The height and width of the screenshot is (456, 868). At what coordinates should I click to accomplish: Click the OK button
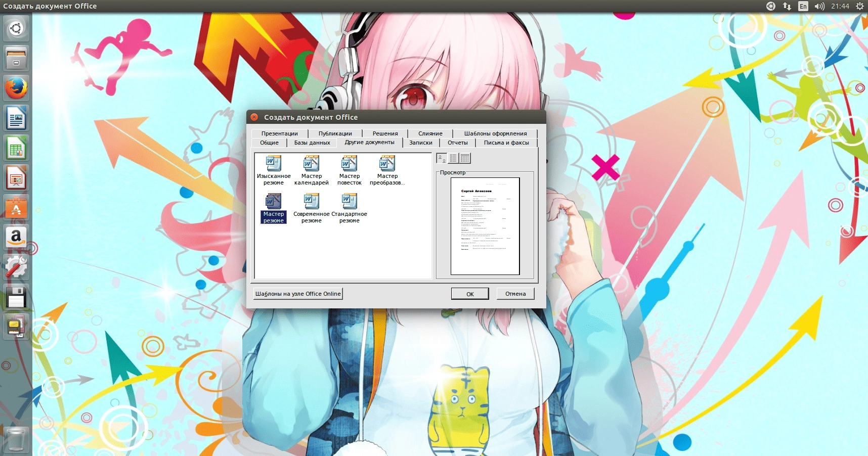point(470,294)
